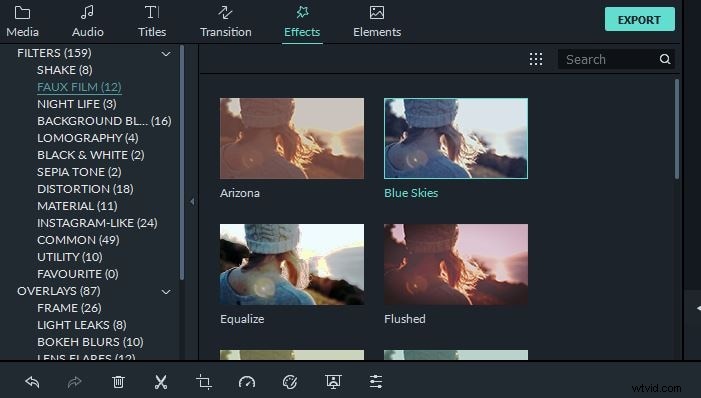Click the search magnifier icon
701x398 pixels.
pyautogui.click(x=665, y=59)
